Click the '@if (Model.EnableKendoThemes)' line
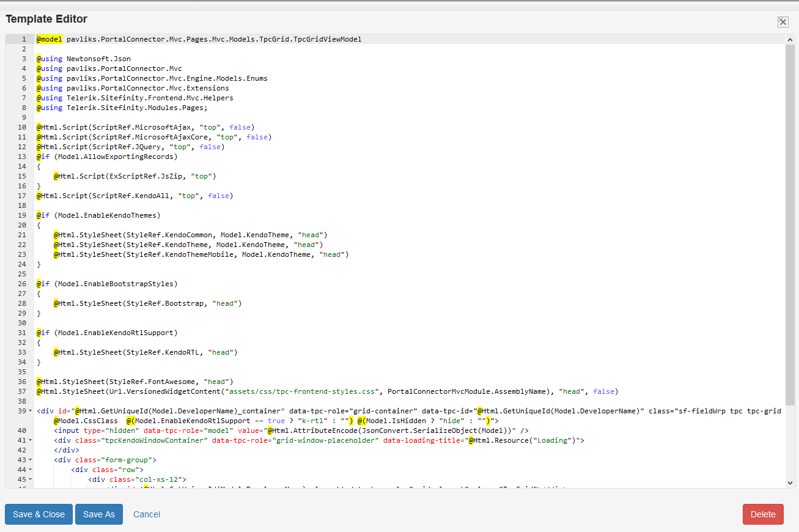Viewport: 799px width, 532px height. point(98,215)
